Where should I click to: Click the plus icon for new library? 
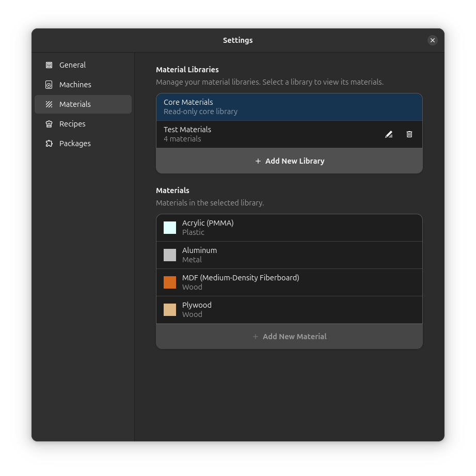click(x=258, y=161)
